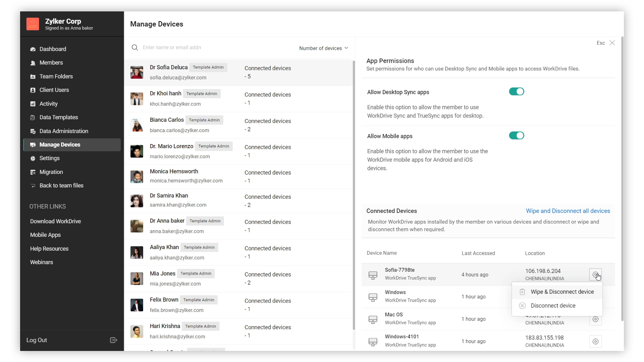644x362 pixels.
Task: Click gear icon for Sofia-7798te device
Action: [595, 275]
